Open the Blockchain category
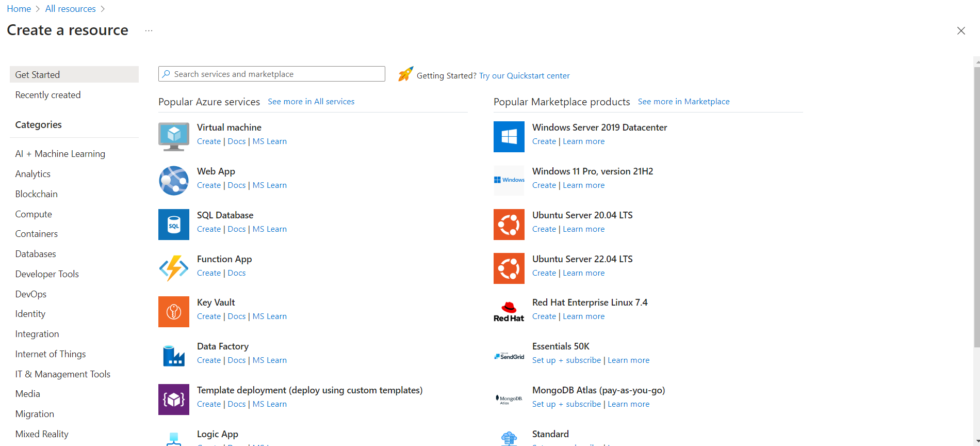The width and height of the screenshot is (980, 446). pyautogui.click(x=37, y=194)
